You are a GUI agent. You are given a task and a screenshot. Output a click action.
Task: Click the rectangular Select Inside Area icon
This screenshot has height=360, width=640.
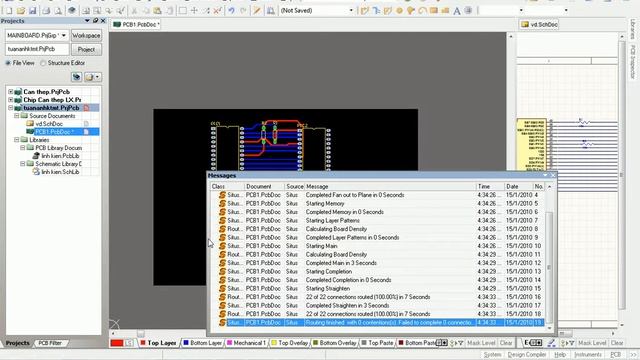coord(182,10)
